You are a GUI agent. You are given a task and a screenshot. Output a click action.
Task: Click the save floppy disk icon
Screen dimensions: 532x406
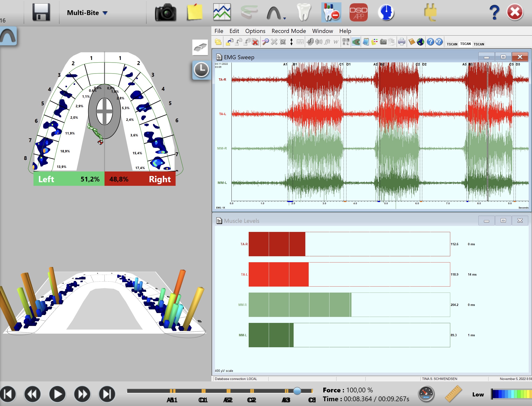point(41,12)
